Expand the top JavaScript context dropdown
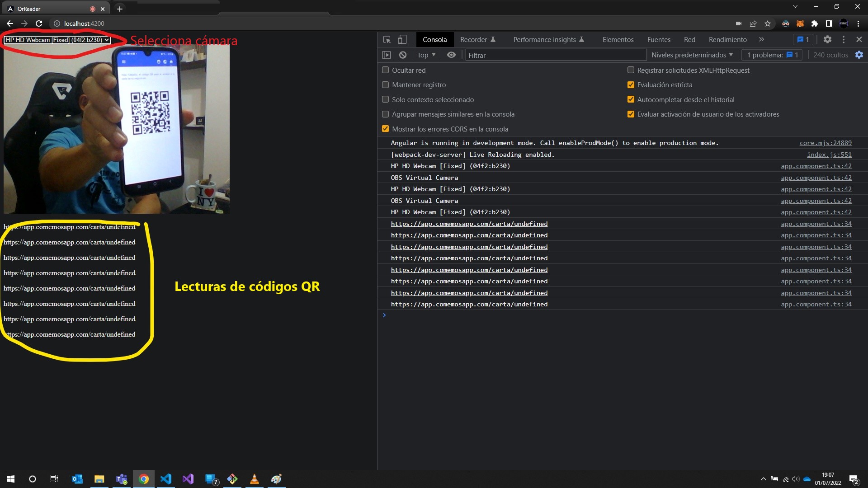The width and height of the screenshot is (868, 488). pos(426,55)
